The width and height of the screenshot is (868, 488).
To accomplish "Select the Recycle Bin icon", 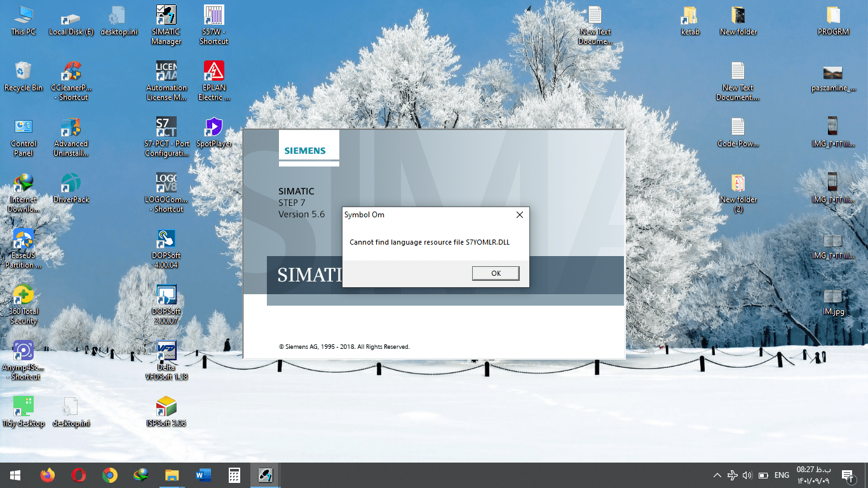I will [x=24, y=76].
